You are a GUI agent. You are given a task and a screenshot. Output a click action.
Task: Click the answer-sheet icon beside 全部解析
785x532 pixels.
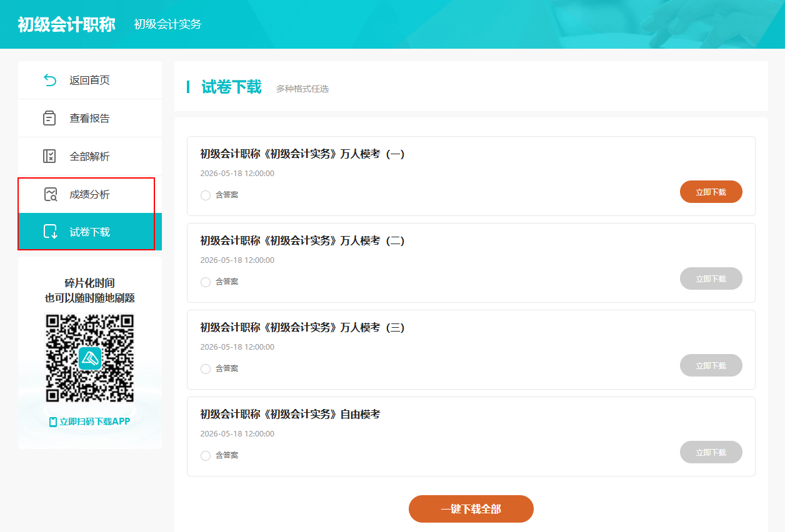[x=50, y=156]
